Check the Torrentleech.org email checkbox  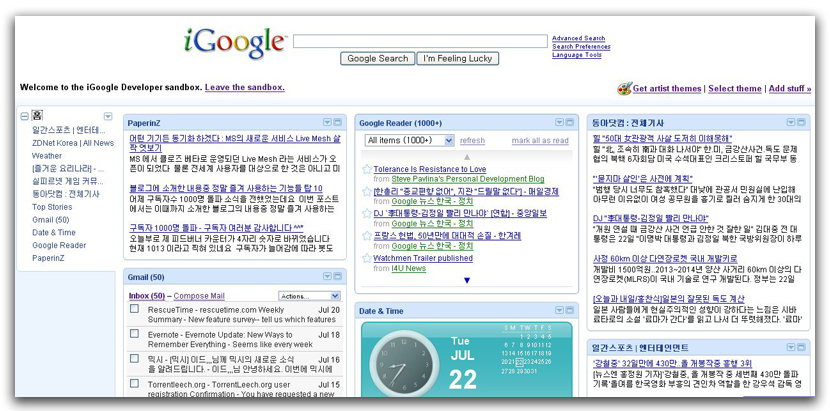click(134, 383)
